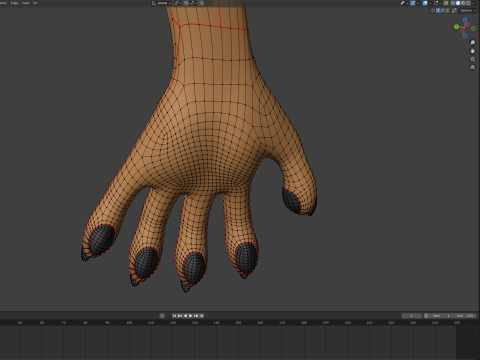Image resolution: width=480 pixels, height=360 pixels.
Task: Click frame 200 on timeline ruler
Action: 348,323
